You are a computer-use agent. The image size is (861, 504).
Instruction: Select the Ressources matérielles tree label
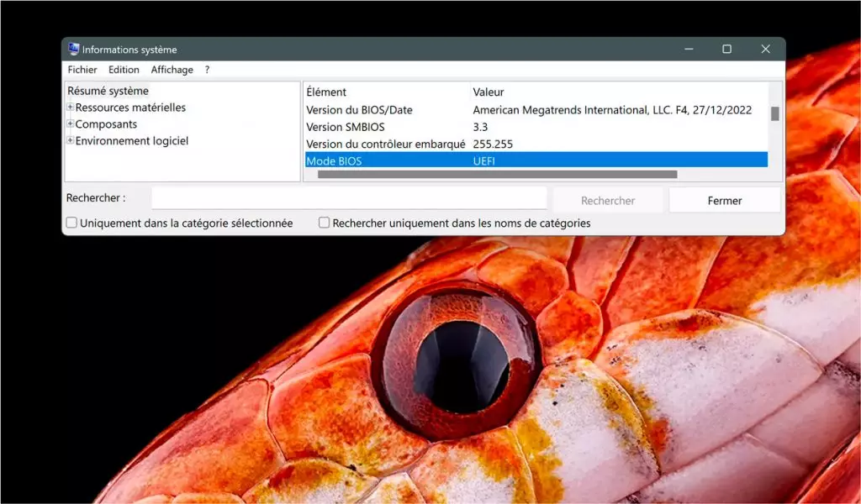130,108
